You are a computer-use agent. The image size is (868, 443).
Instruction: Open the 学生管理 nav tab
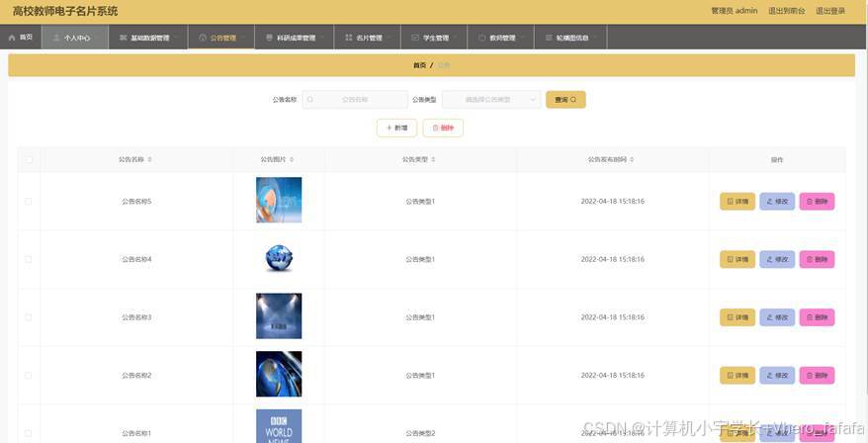(x=433, y=38)
